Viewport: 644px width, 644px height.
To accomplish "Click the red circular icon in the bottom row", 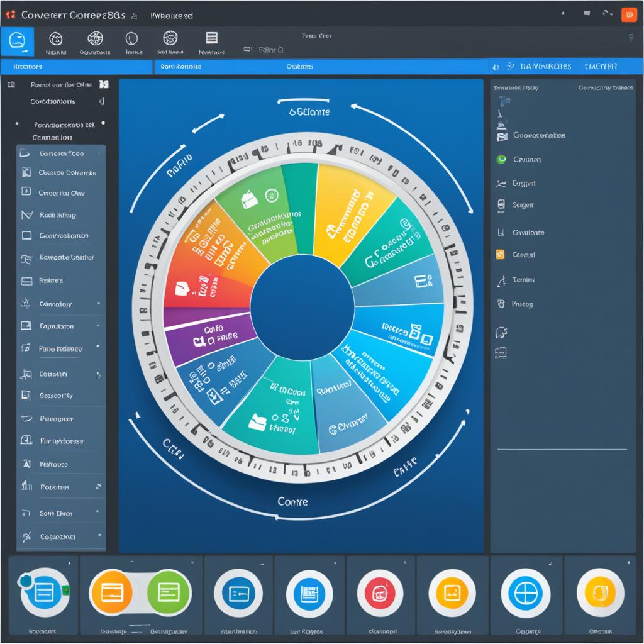I will tap(380, 593).
